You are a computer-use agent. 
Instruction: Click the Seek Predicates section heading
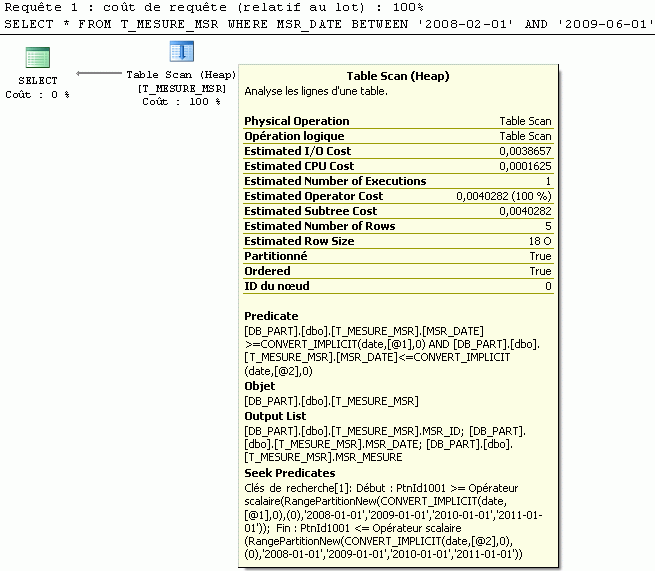[x=289, y=473]
